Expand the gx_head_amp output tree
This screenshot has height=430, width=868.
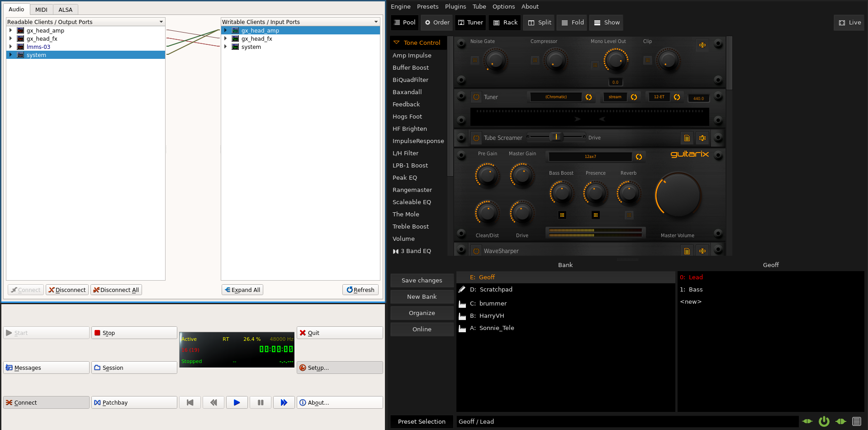(x=10, y=30)
